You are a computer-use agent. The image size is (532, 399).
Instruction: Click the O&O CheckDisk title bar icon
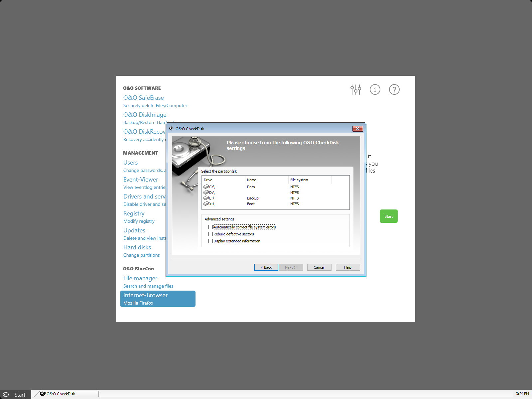pyautogui.click(x=171, y=129)
